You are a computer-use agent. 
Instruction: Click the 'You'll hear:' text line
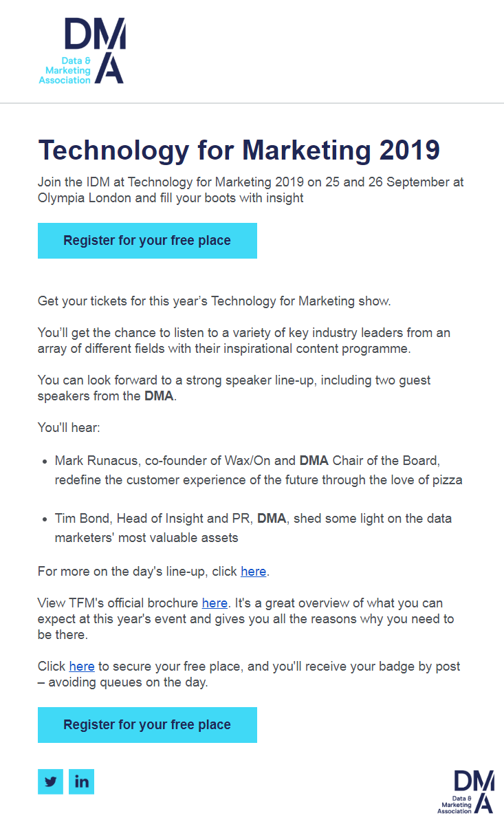pyautogui.click(x=69, y=428)
